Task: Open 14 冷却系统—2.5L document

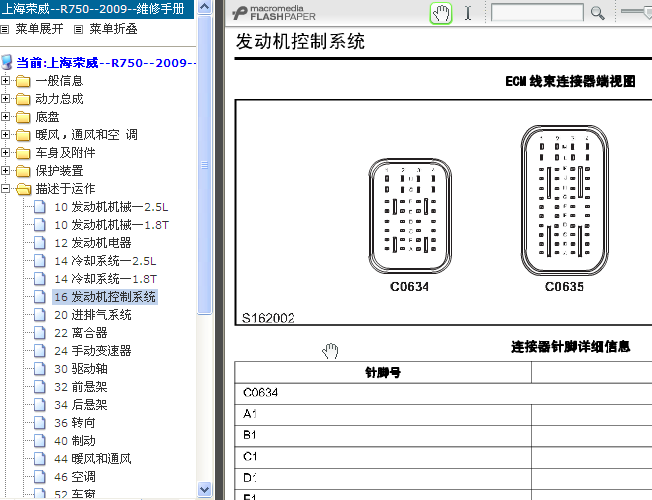Action: click(x=105, y=261)
